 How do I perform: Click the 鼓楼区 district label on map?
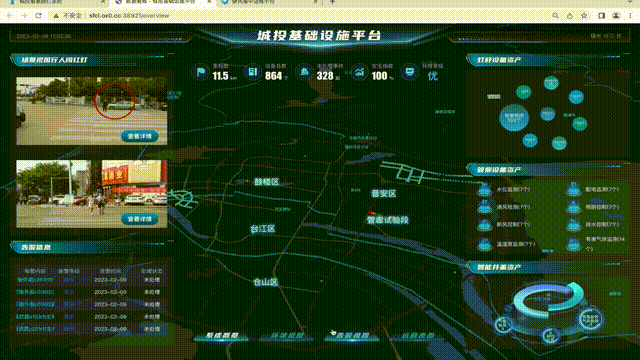(267, 182)
